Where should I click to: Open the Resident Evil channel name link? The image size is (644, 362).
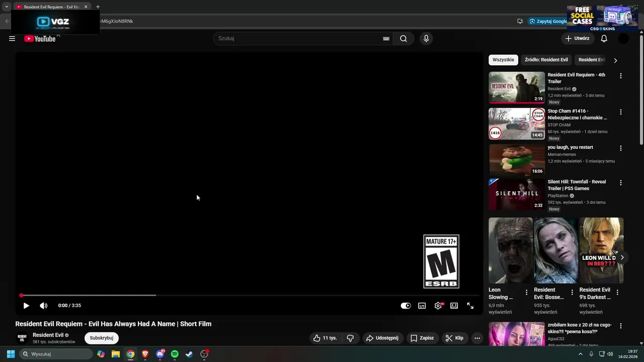pos(48,335)
